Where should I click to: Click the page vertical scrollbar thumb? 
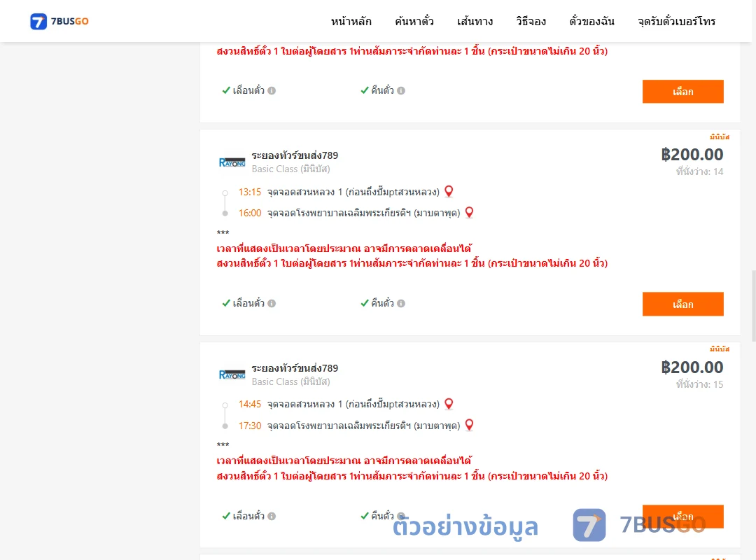click(754, 304)
